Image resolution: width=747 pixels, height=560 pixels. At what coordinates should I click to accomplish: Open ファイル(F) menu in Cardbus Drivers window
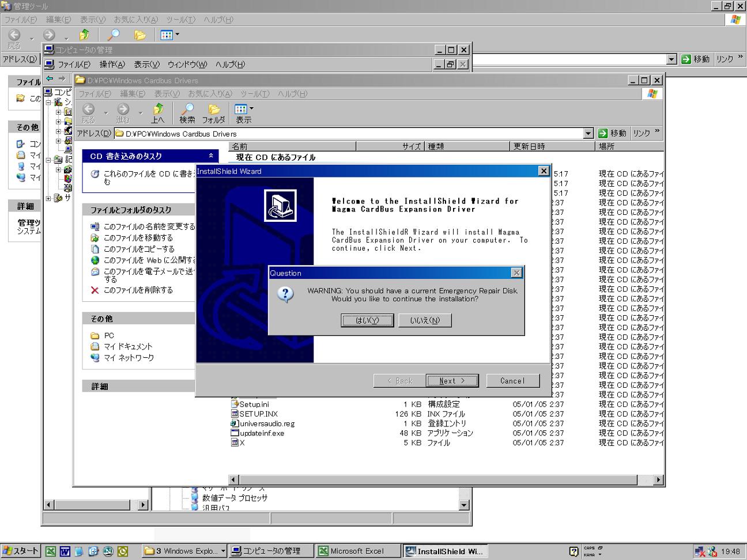[x=95, y=93]
